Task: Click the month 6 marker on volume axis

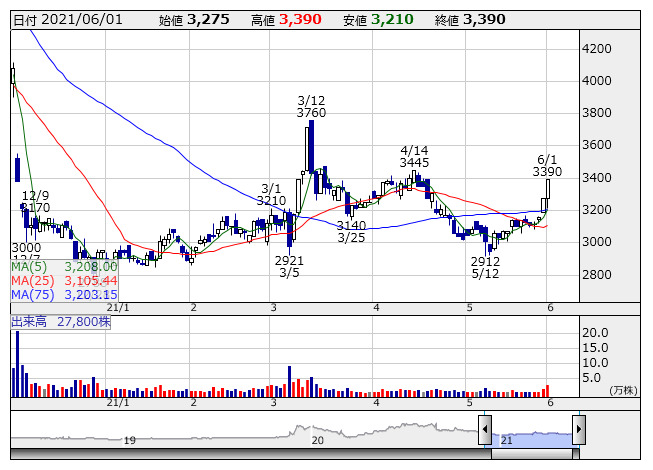Action: pyautogui.click(x=550, y=403)
